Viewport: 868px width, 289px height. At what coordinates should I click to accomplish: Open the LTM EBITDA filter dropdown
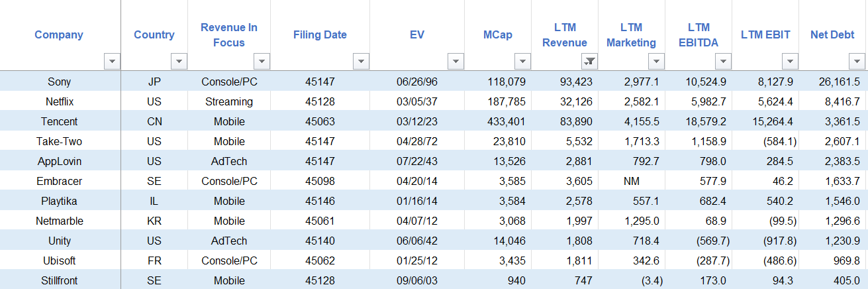(x=723, y=62)
